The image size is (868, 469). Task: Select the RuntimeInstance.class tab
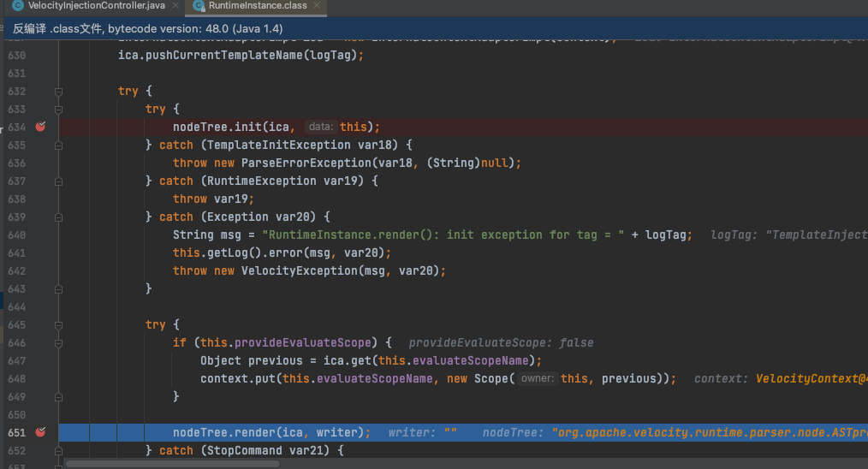tap(258, 5)
